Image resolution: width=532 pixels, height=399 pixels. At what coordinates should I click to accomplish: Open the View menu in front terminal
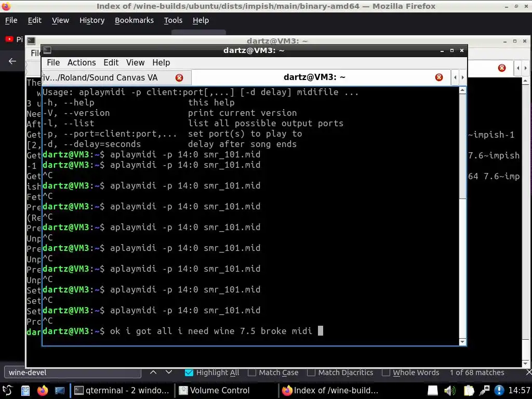point(136,62)
